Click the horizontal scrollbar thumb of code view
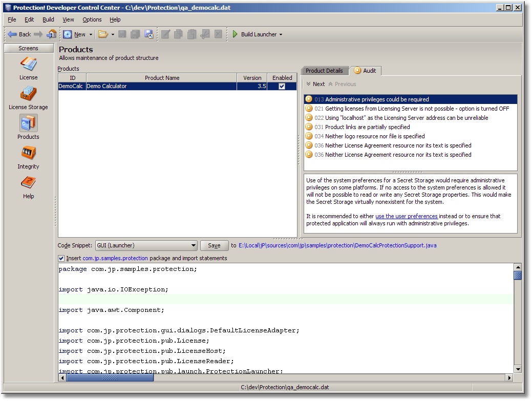532x401 pixels. click(110, 377)
